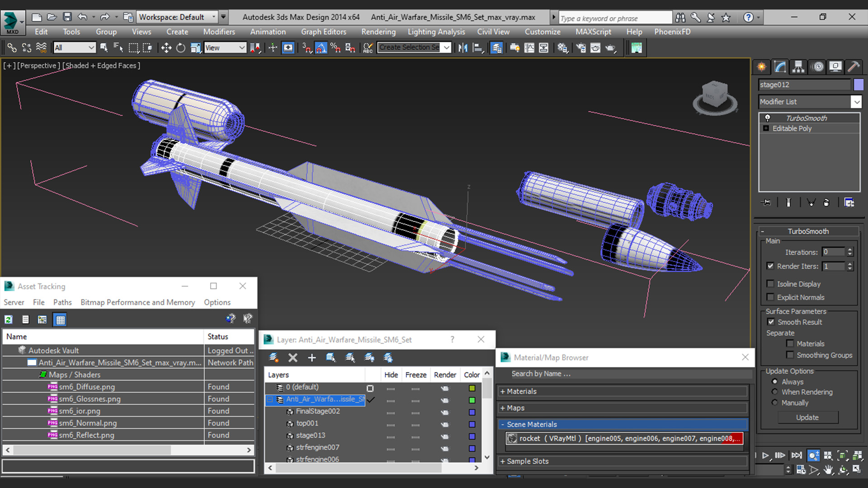Click the color swatch for 0 (default) layer
The image size is (868, 488).
pyautogui.click(x=472, y=388)
